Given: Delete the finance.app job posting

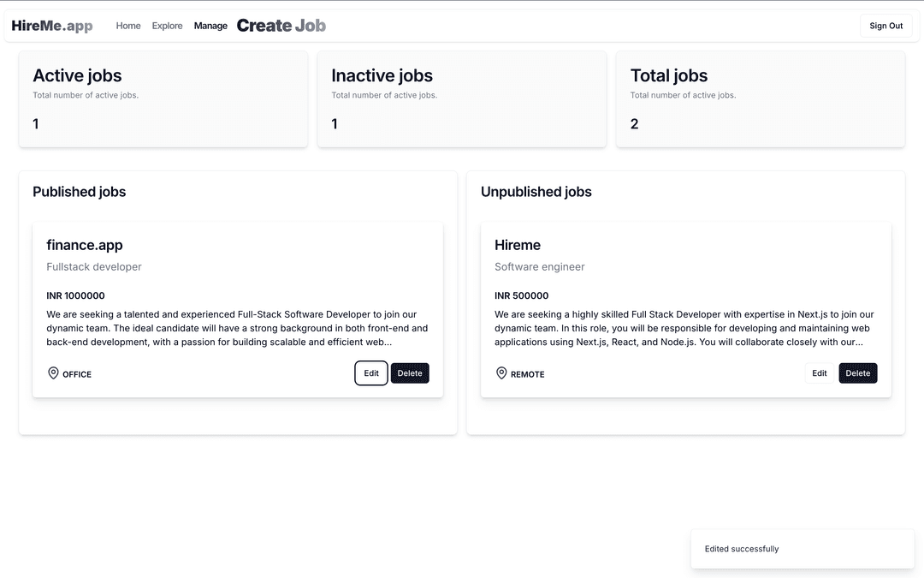Looking at the screenshot, I should coord(410,373).
